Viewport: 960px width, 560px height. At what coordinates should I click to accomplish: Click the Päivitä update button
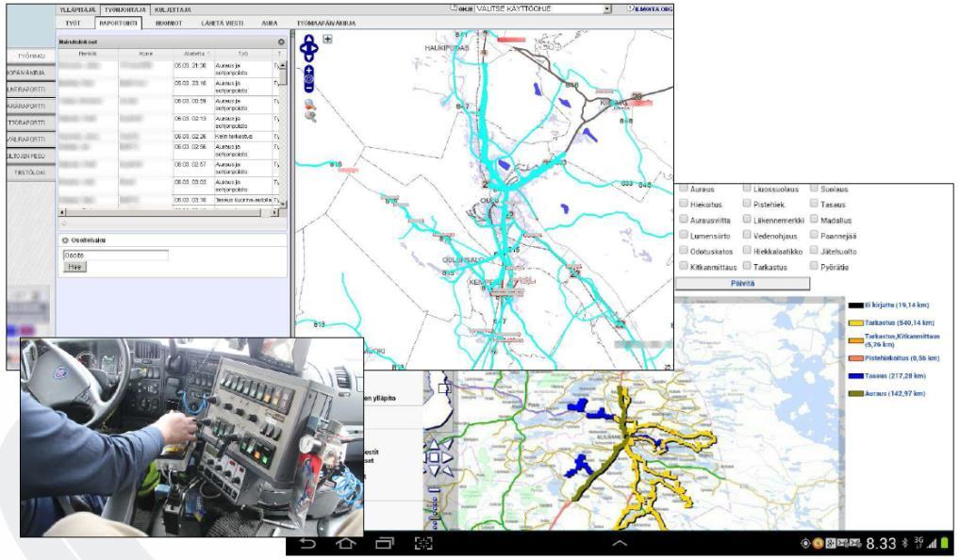[743, 284]
